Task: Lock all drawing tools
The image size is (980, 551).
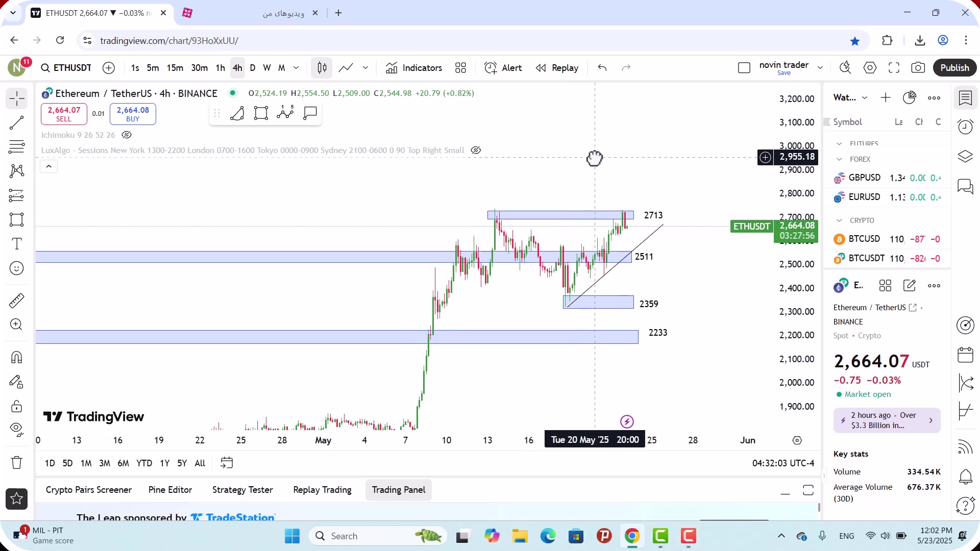Action: click(x=17, y=406)
